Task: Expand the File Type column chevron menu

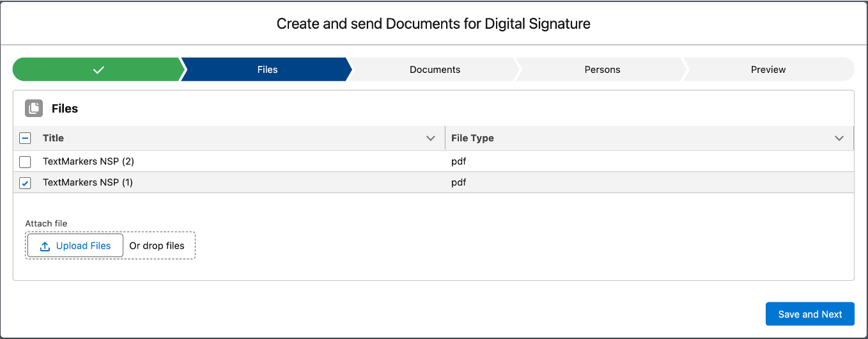Action: tap(839, 138)
